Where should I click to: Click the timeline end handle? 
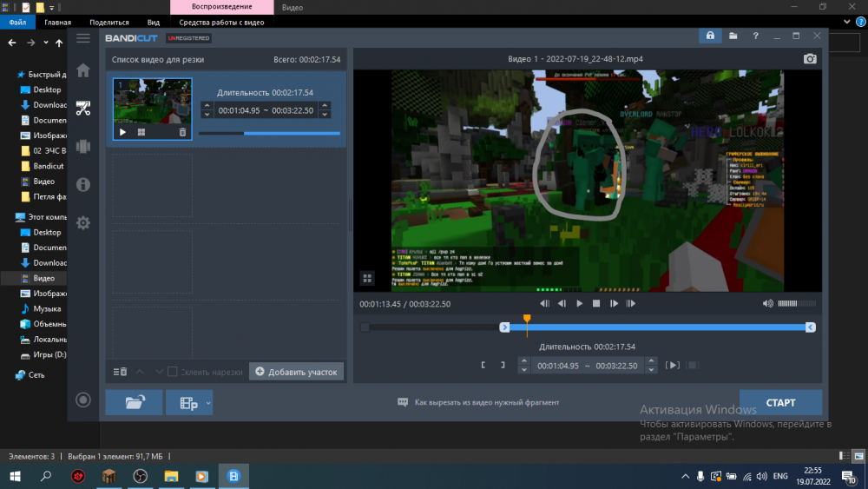point(810,327)
